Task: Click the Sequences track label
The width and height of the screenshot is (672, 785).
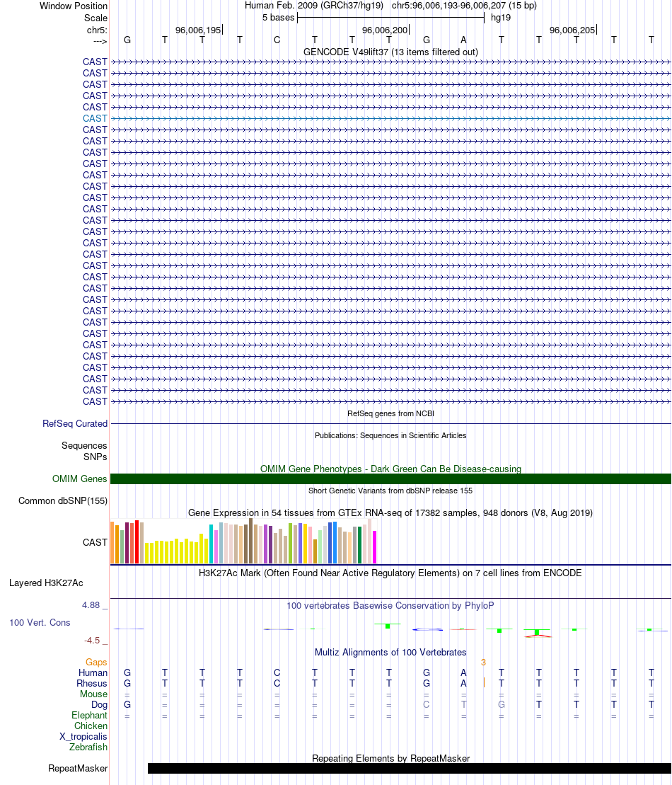Action: [84, 445]
